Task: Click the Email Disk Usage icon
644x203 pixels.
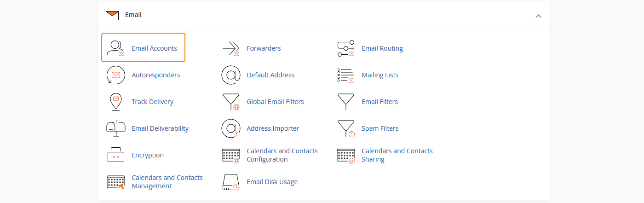Action: pos(230,182)
